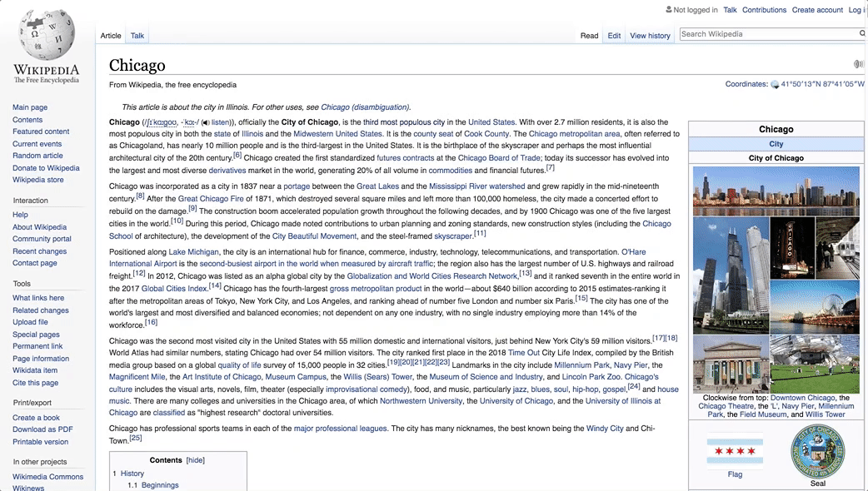Click the Search Wikipedia field
The width and height of the screenshot is (868, 491).
click(x=769, y=34)
